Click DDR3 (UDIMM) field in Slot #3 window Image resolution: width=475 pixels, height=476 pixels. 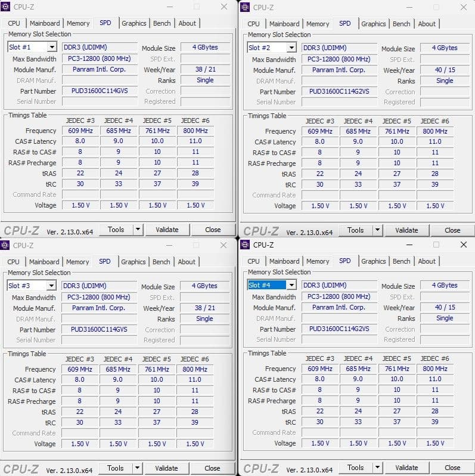click(x=99, y=286)
